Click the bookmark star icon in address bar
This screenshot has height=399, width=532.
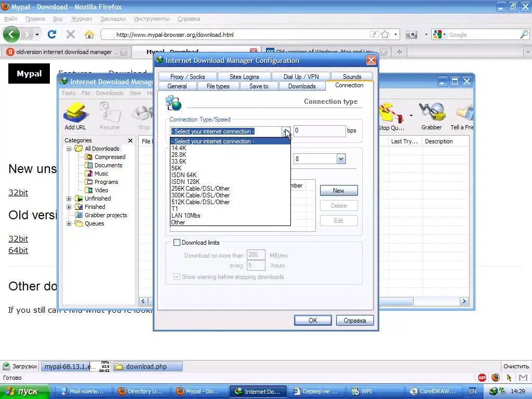(385, 34)
